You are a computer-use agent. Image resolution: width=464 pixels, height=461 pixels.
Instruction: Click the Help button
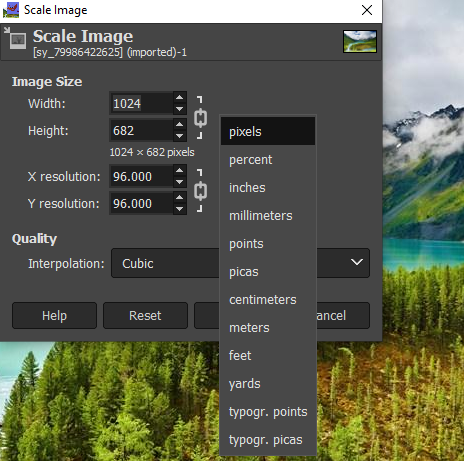[x=54, y=315]
